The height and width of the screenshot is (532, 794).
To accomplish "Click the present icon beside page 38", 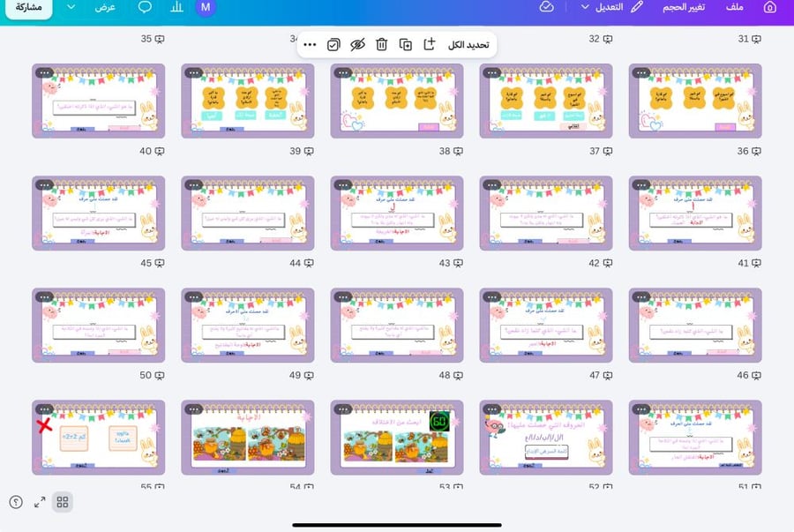I will click(458, 151).
